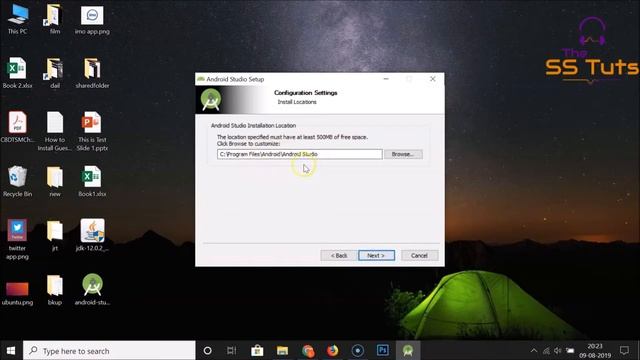Open battery status tray icon
This screenshot has width=640, height=360.
pyautogui.click(x=570, y=351)
